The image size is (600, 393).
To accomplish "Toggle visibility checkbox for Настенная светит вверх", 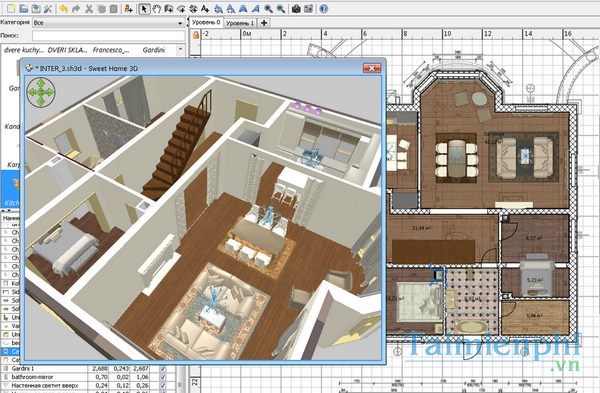I will pyautogui.click(x=163, y=386).
